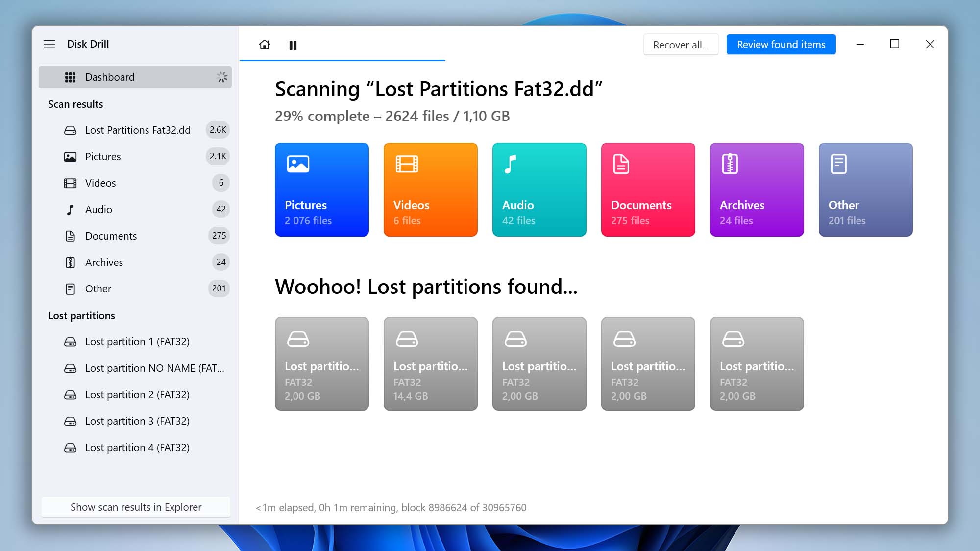
Task: Click the Audio category icon
Action: point(512,164)
